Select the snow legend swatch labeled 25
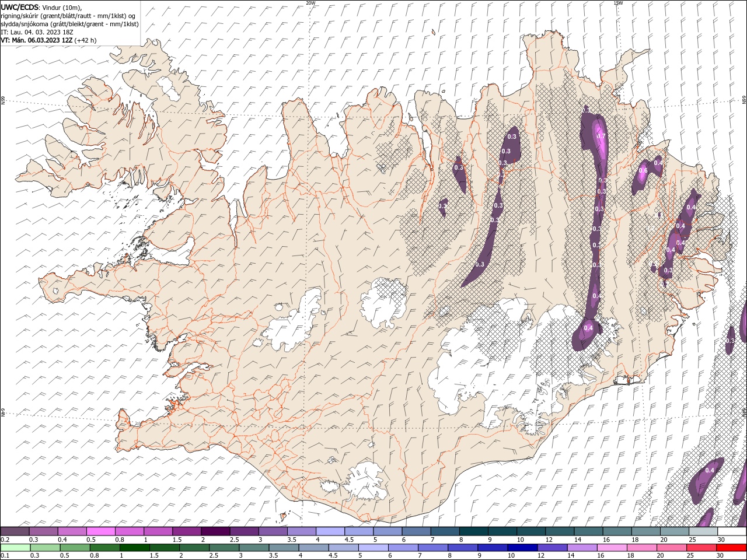 tap(703, 531)
